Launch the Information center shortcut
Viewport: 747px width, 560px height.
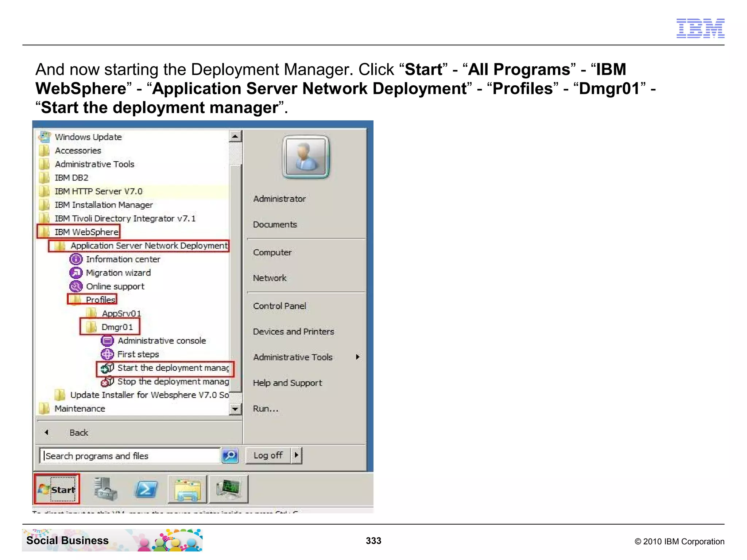pyautogui.click(x=115, y=259)
